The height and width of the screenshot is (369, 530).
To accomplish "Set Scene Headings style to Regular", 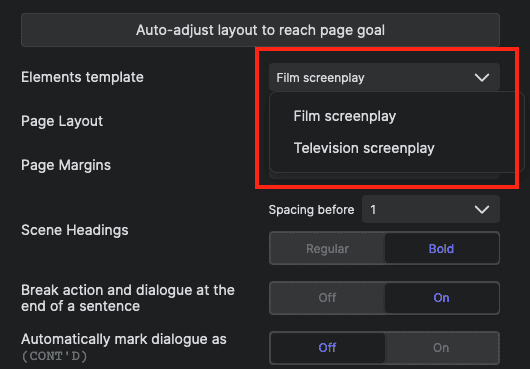I will pos(327,249).
